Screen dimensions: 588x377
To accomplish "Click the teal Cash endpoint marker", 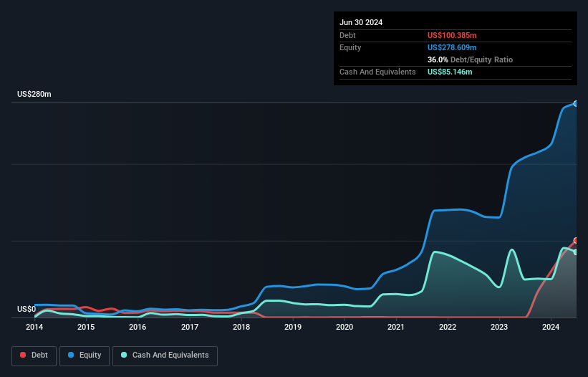I will pyautogui.click(x=576, y=252).
